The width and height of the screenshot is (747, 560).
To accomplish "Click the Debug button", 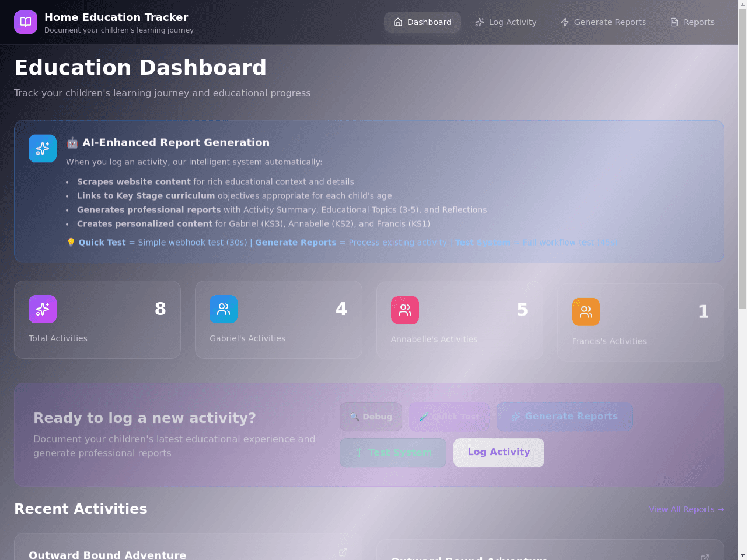I will (x=371, y=416).
